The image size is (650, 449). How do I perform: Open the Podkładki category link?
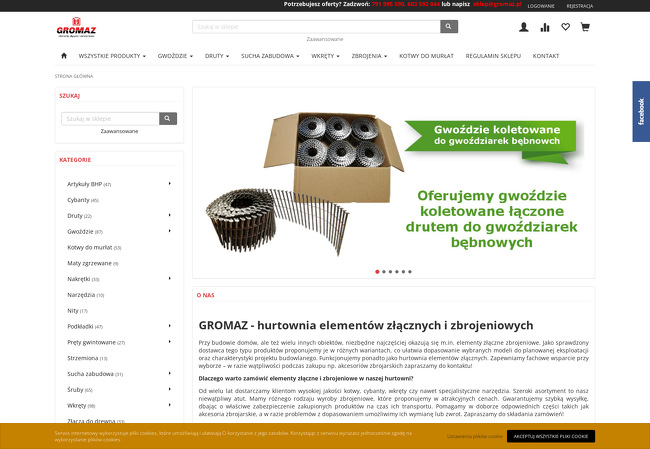pos(85,326)
